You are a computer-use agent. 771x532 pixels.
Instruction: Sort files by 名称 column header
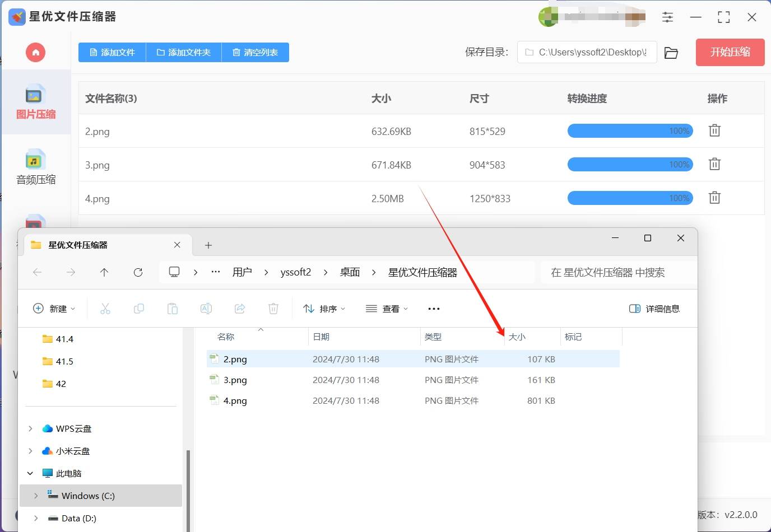[x=226, y=337]
